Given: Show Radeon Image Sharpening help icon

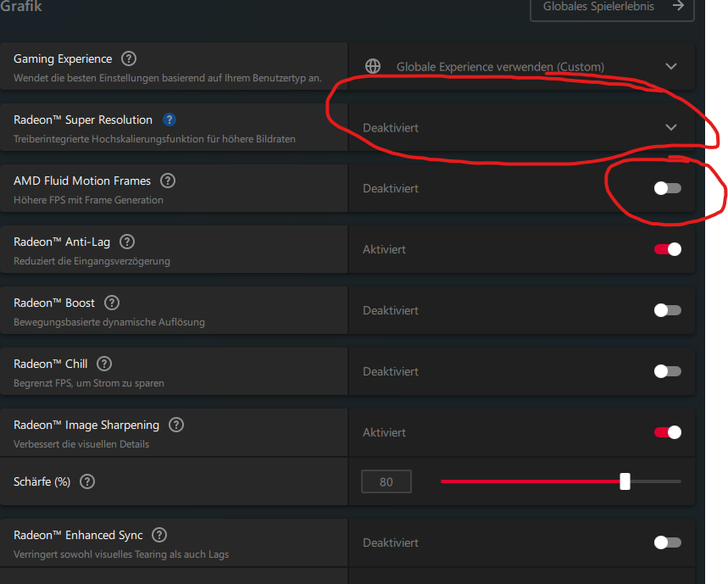Looking at the screenshot, I should [x=176, y=425].
